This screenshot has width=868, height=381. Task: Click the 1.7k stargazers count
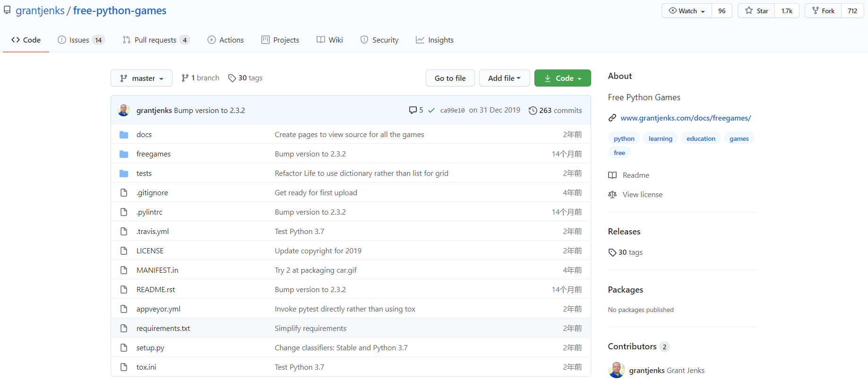(787, 11)
